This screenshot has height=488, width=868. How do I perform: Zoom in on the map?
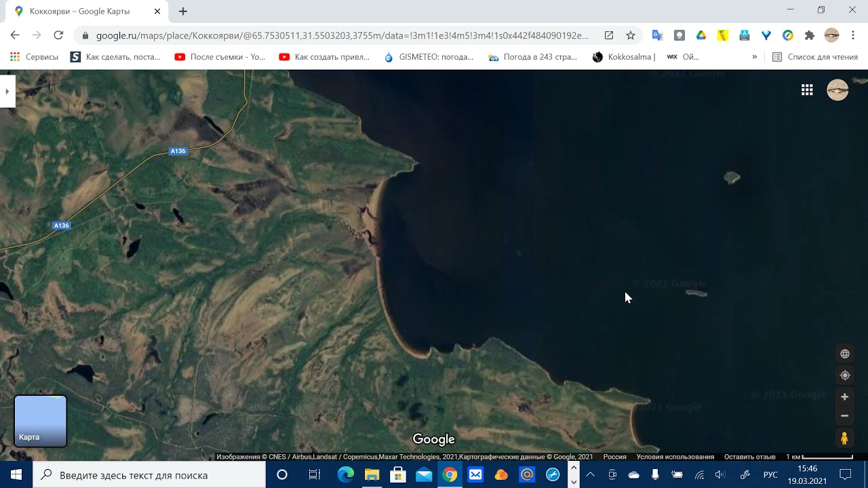[x=844, y=397]
